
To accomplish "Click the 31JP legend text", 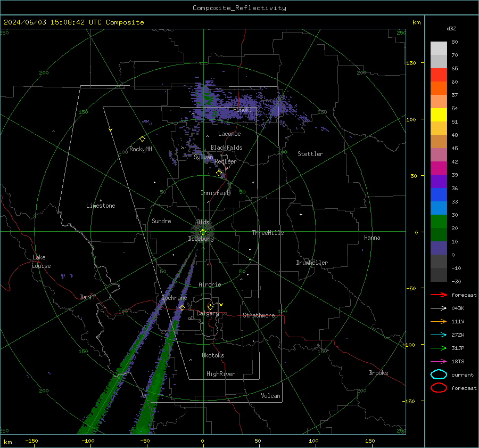I will click(458, 348).
